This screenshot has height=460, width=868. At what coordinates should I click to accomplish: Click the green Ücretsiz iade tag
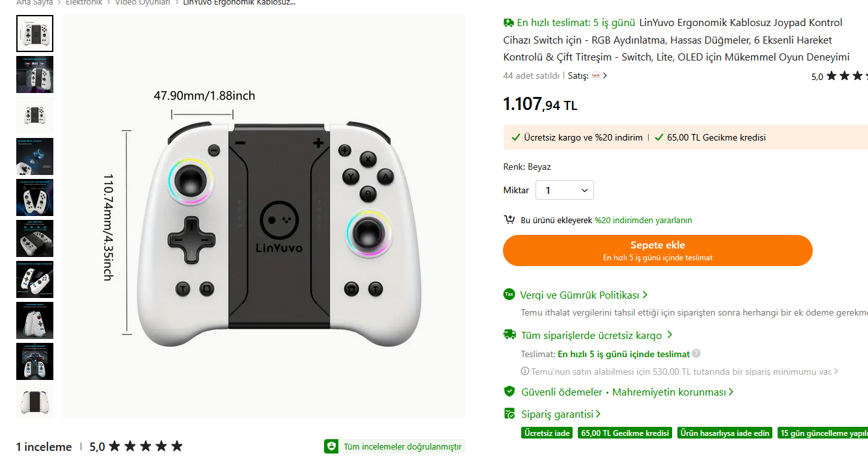(547, 433)
